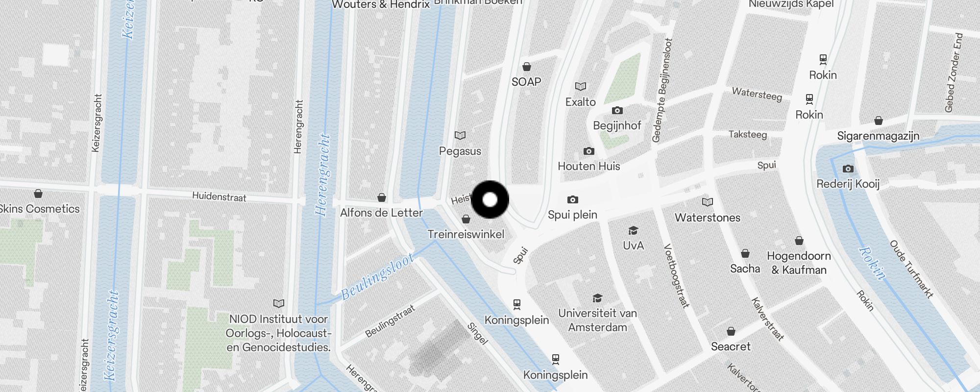980x392 pixels.
Task: Click the Hogendoorn & Kaufman shop icon
Action: (x=799, y=241)
